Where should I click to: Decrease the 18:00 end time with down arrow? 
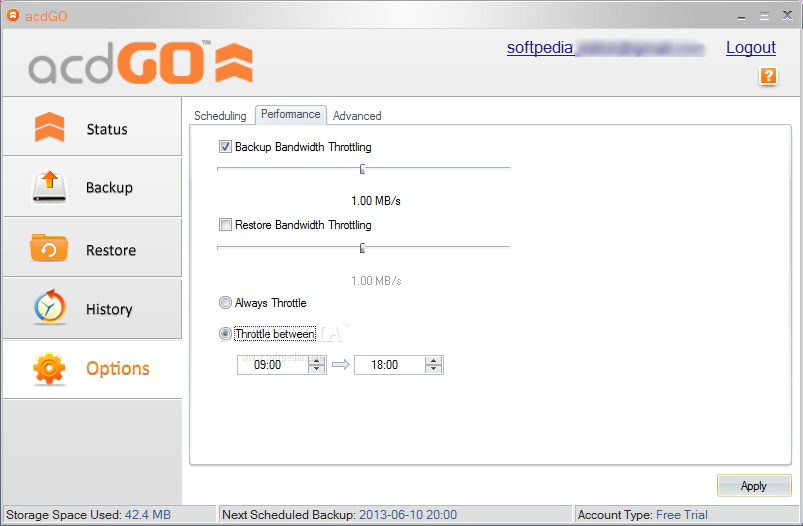(433, 369)
